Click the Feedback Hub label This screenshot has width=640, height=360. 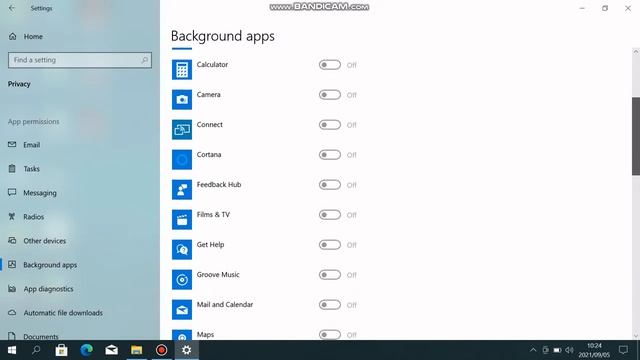pyautogui.click(x=219, y=184)
